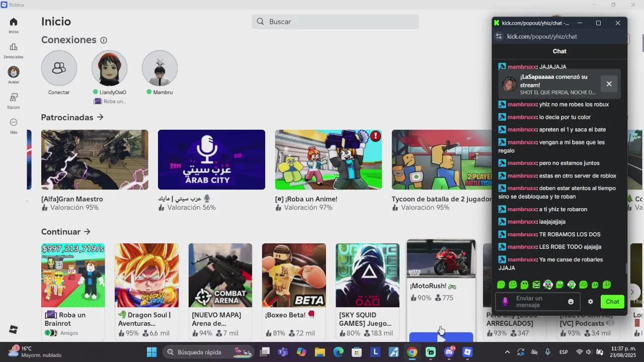This screenshot has height=362, width=644.
Task: Click kick.com/popout/yhiz/chat address text
Action: tap(542, 36)
